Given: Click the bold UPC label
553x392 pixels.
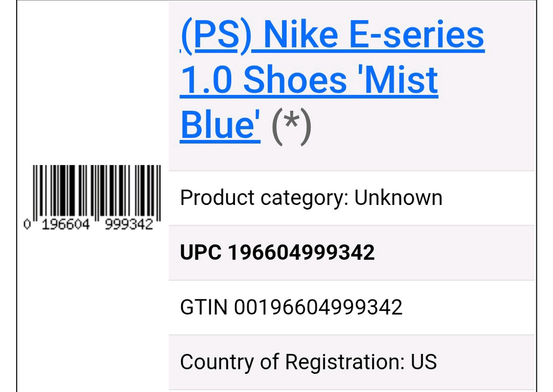Looking at the screenshot, I should (202, 253).
